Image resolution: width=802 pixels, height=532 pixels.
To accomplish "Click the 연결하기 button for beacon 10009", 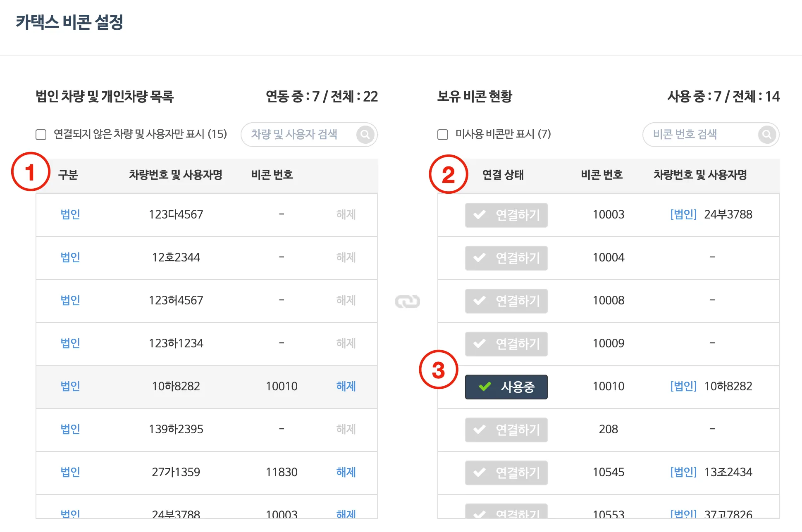I will [x=506, y=344].
